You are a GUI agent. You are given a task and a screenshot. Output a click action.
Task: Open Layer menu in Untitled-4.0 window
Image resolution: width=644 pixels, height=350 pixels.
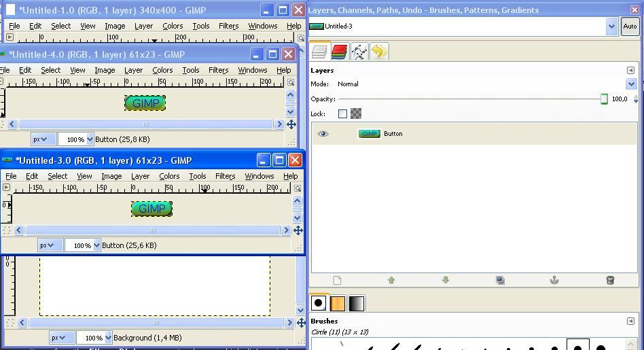tap(133, 70)
